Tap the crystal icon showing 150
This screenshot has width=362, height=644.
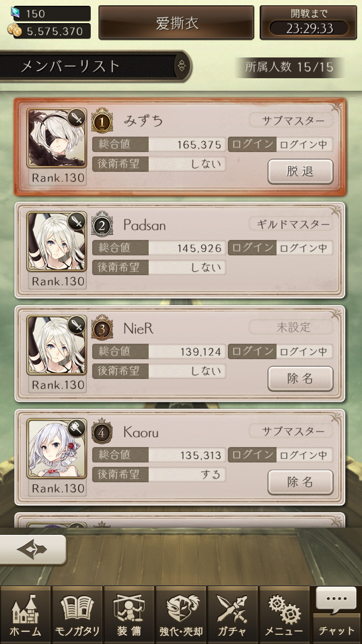pyautogui.click(x=15, y=13)
